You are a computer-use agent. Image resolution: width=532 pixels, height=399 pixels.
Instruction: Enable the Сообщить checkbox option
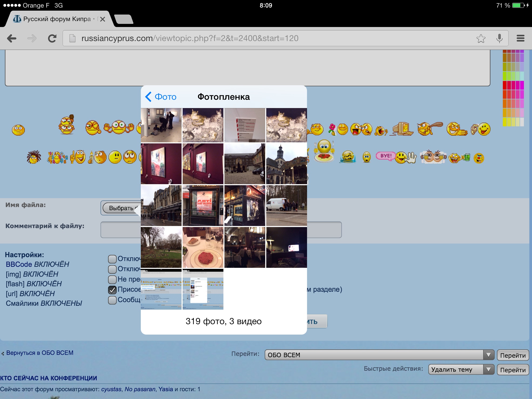click(112, 300)
